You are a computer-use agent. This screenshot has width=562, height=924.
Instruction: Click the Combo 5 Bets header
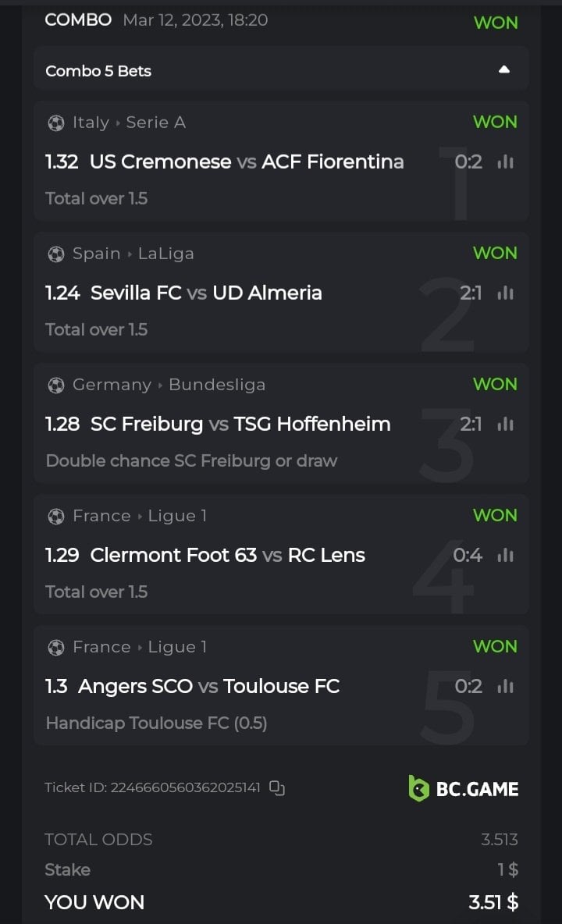(x=98, y=71)
